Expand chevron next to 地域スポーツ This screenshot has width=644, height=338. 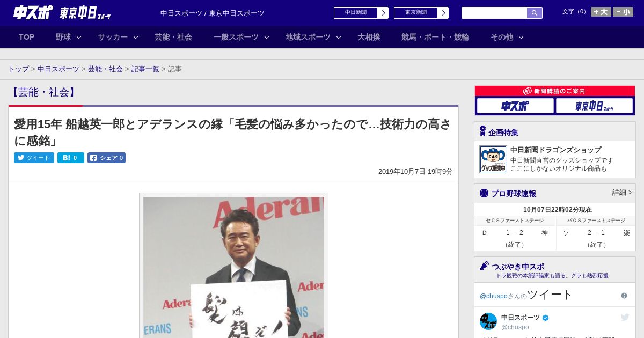(x=339, y=37)
